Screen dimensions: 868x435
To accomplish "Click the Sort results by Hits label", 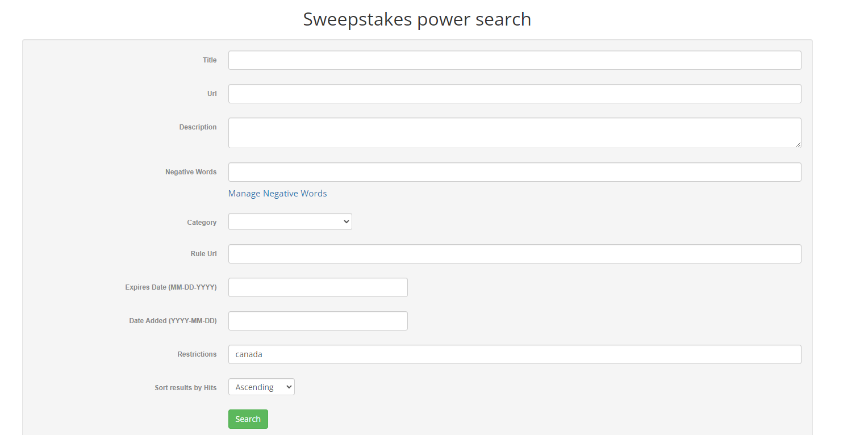I will pyautogui.click(x=186, y=388).
